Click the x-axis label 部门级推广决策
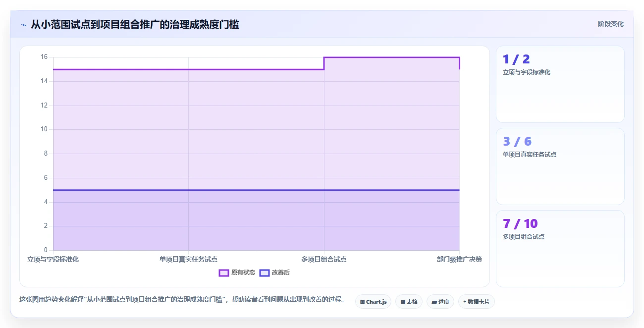644x328 pixels. 459,259
